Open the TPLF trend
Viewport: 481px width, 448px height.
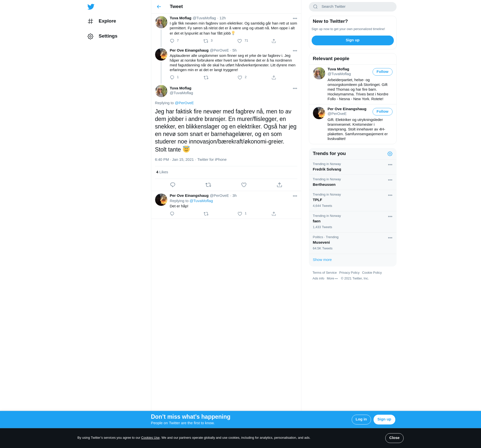point(352,201)
